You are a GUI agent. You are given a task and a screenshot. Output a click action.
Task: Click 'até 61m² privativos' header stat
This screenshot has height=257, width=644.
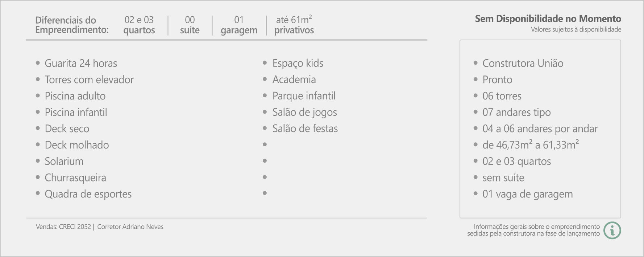[294, 25]
